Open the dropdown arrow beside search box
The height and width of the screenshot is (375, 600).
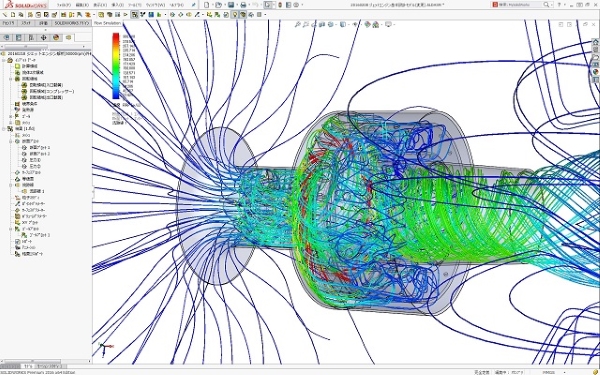pos(552,5)
